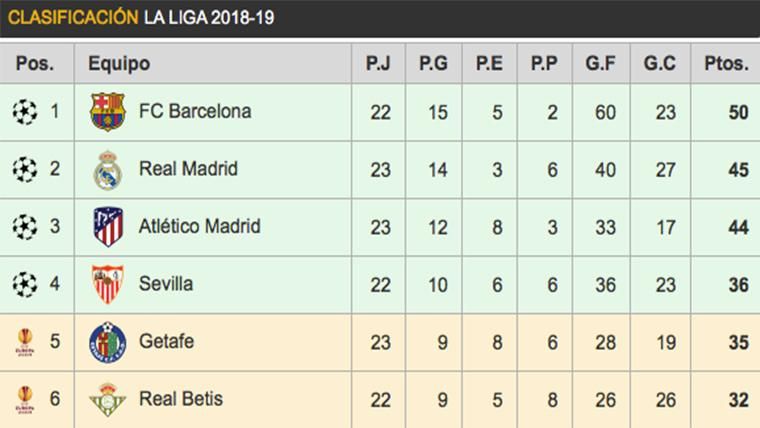Click Barcelona's 50 points value
The image size is (760, 428).
point(738,112)
